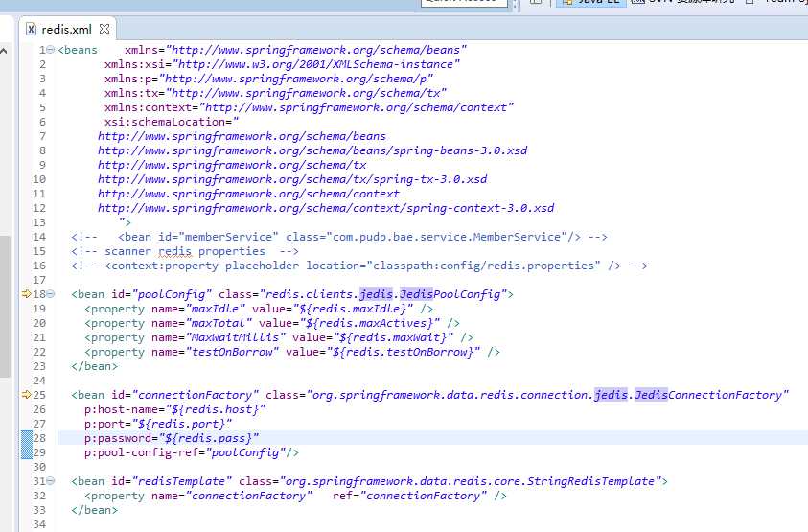The height and width of the screenshot is (532, 808).
Task: Switch to the Java EE perspective
Action: point(591,2)
